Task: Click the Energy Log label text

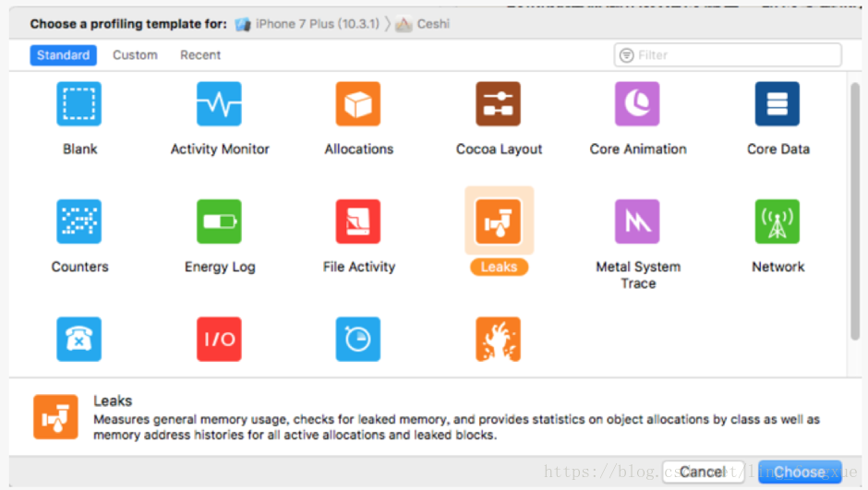Action: (x=220, y=267)
